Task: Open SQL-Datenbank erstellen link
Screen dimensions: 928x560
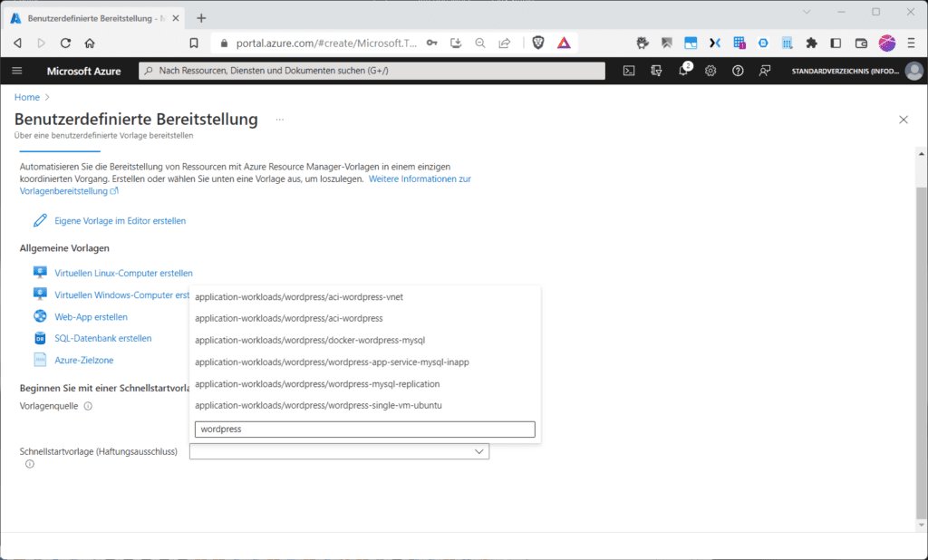Action: pyautogui.click(x=103, y=339)
